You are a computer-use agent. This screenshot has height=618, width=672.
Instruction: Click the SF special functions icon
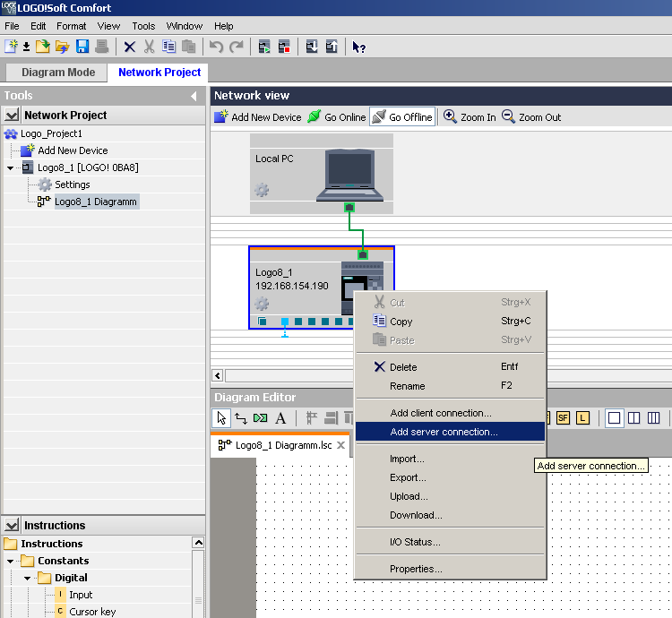(x=563, y=418)
